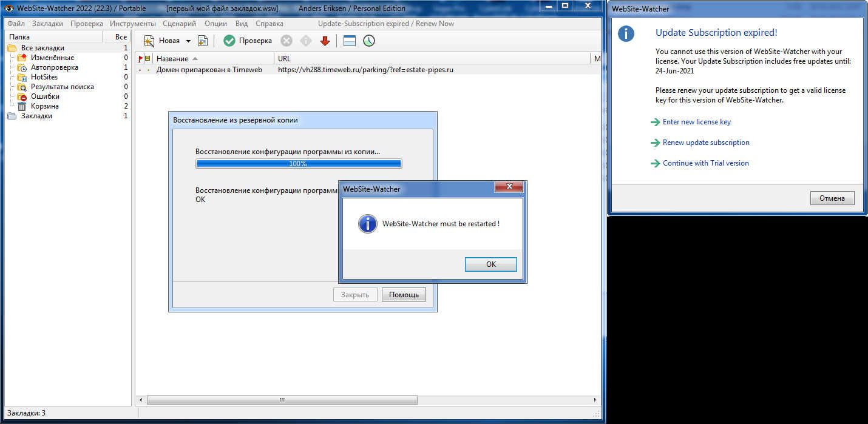Click the Закладки: 3 status bar text

pos(26,413)
